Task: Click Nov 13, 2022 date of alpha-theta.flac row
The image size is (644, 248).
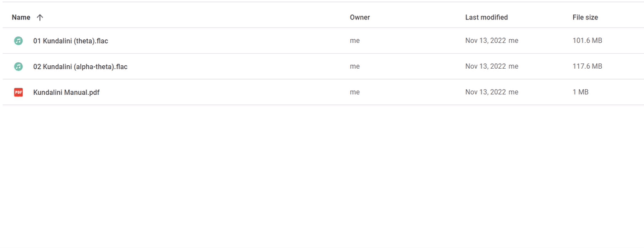Action: 486,66
